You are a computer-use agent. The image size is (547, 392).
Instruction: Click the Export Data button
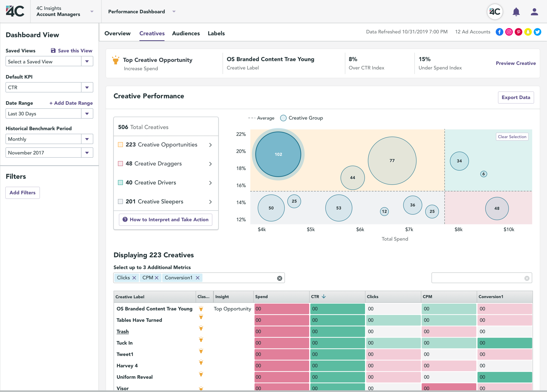pos(516,98)
